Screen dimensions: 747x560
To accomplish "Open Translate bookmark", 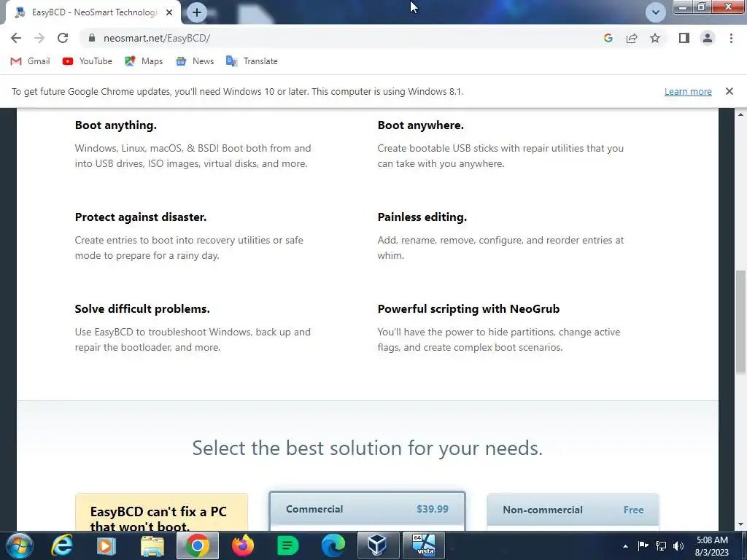I will (252, 61).
